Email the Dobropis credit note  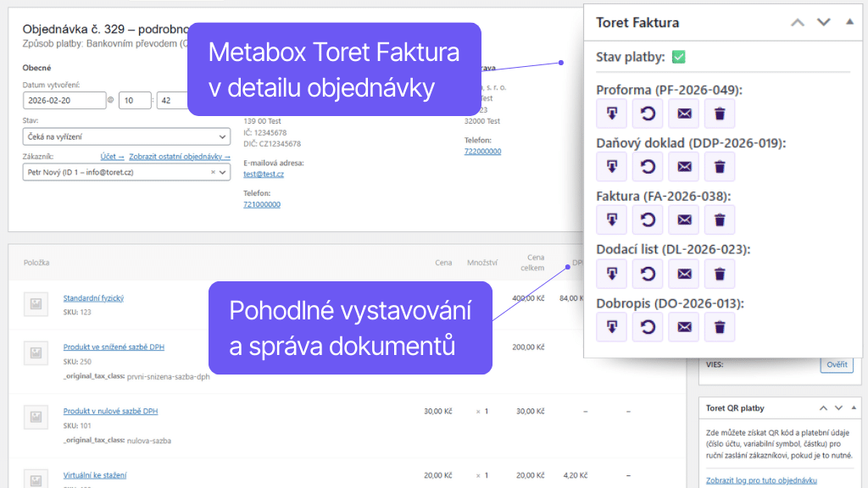pos(683,327)
